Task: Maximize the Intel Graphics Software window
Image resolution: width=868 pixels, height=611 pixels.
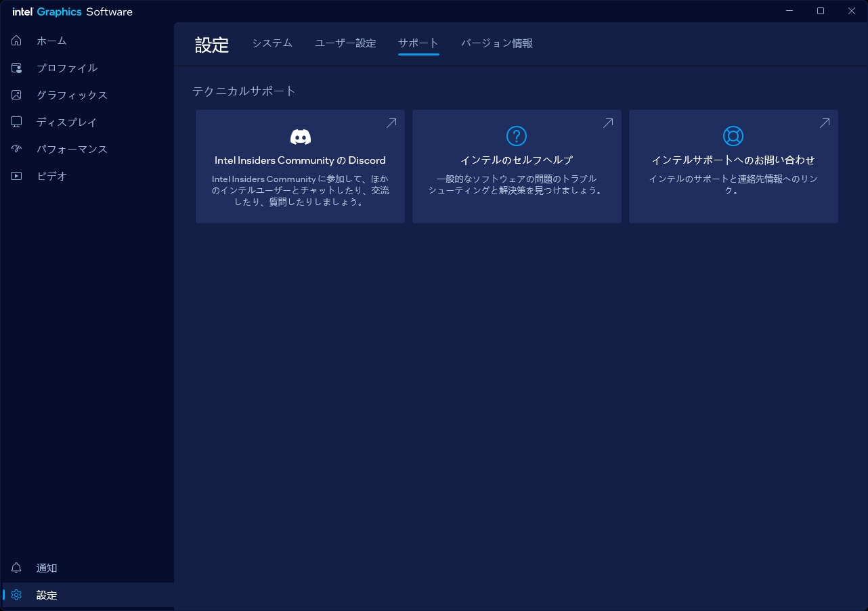Action: coord(821,11)
